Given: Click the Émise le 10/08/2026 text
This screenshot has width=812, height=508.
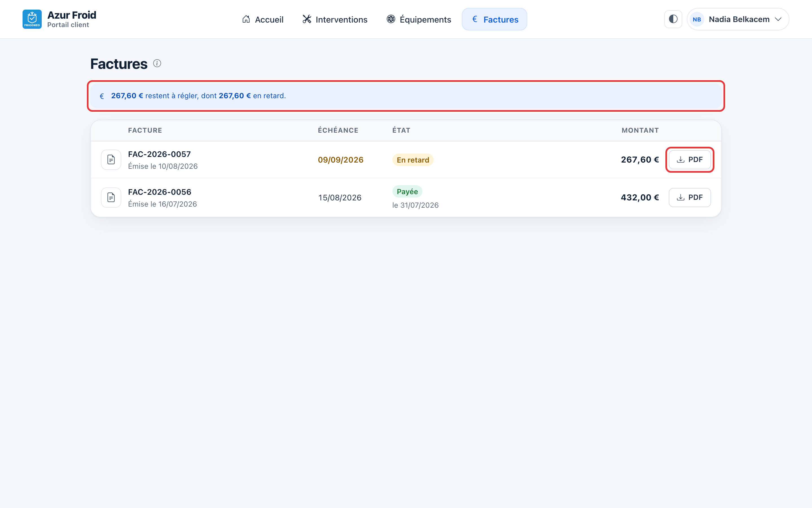Looking at the screenshot, I should pos(163,166).
